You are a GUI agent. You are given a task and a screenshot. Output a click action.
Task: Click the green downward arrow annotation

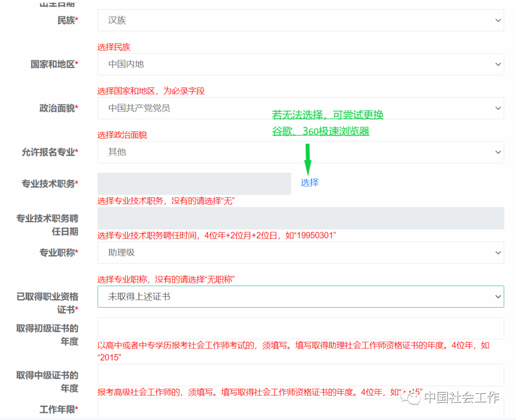pos(308,159)
